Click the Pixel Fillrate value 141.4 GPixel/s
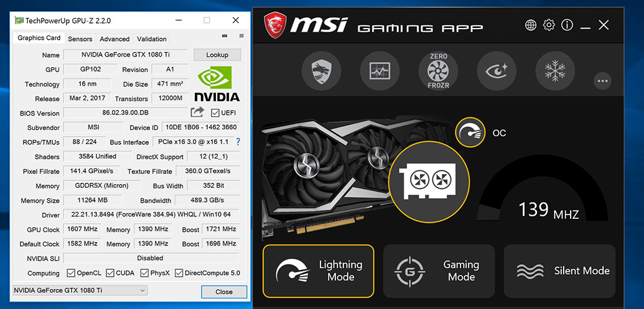Screen dimensions: 644x309 click(x=91, y=171)
